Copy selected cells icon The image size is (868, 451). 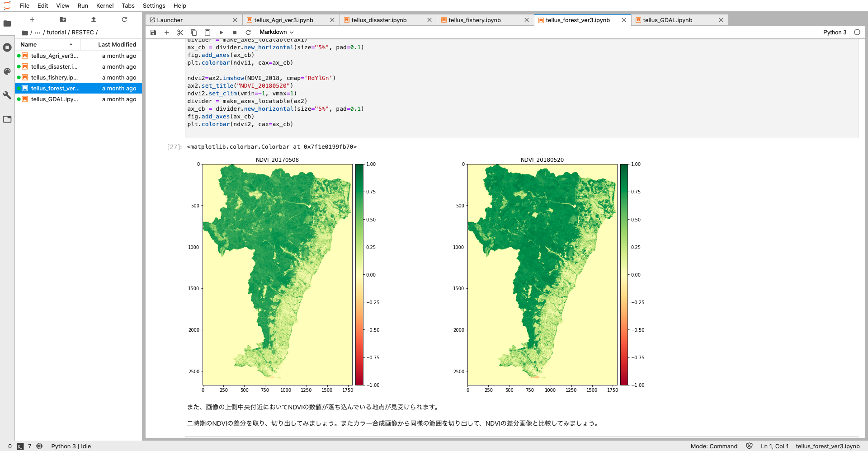click(194, 33)
